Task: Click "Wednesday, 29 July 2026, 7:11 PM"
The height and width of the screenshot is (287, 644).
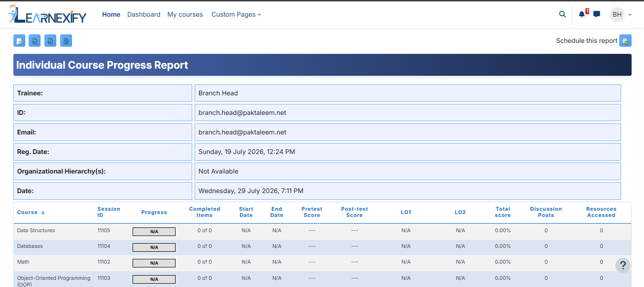Action: click(251, 191)
